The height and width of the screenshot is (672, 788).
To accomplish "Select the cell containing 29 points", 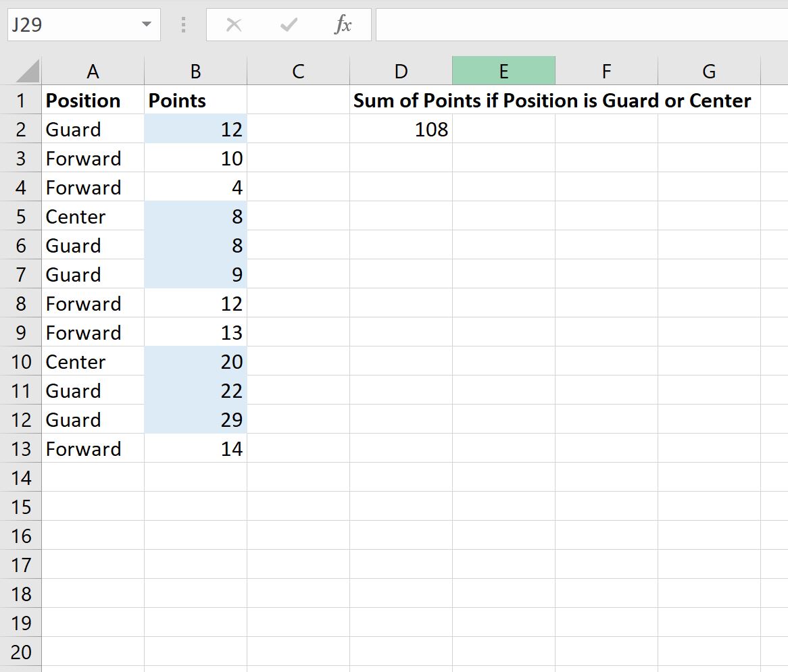I will tap(195, 419).
